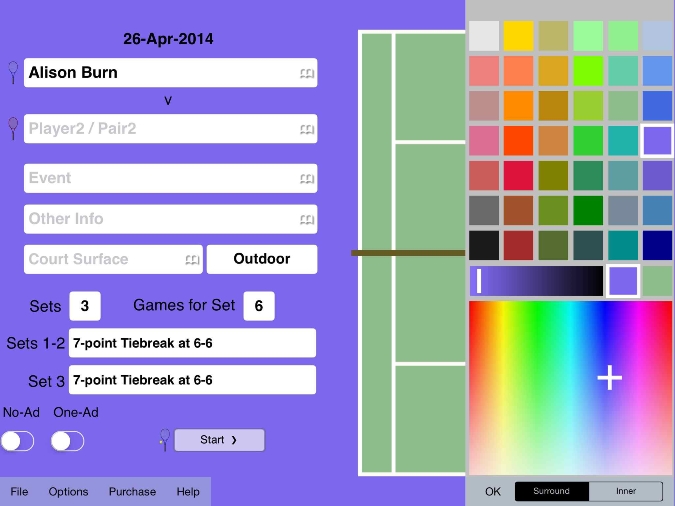Select Inner color mode

point(625,491)
